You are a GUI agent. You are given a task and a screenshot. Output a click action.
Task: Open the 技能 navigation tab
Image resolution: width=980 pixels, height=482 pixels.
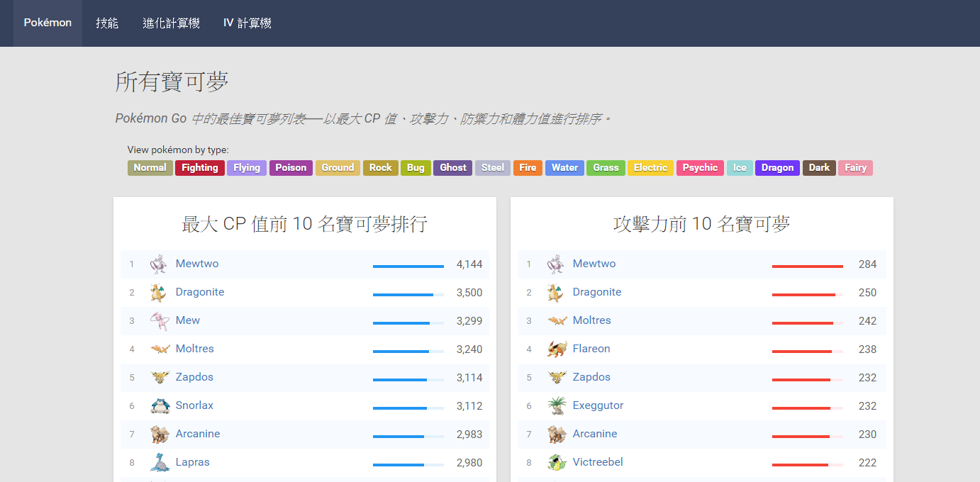(x=107, y=23)
